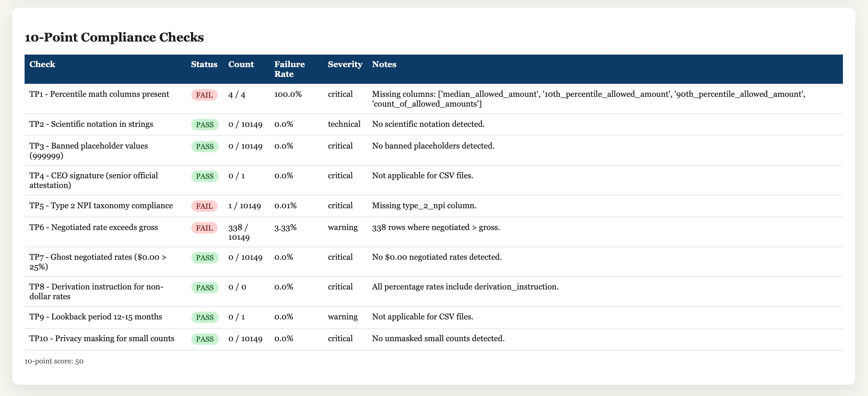The width and height of the screenshot is (868, 396).
Task: Click the 'Missing columns' note for TP1
Action: coord(588,99)
